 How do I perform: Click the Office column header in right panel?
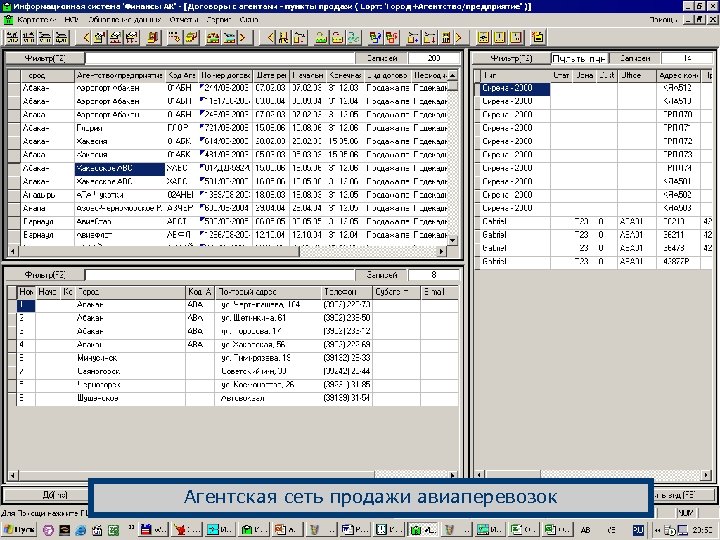[636, 75]
